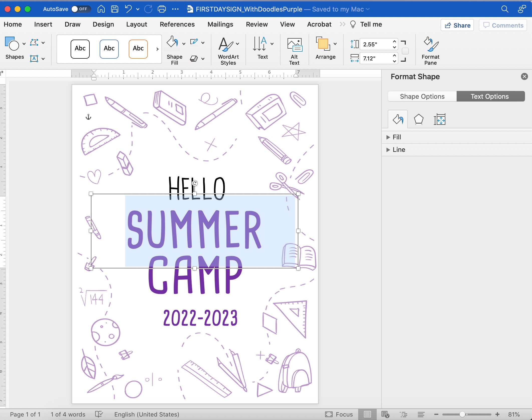Switch to the Design tab
This screenshot has width=532, height=420.
tap(103, 24)
